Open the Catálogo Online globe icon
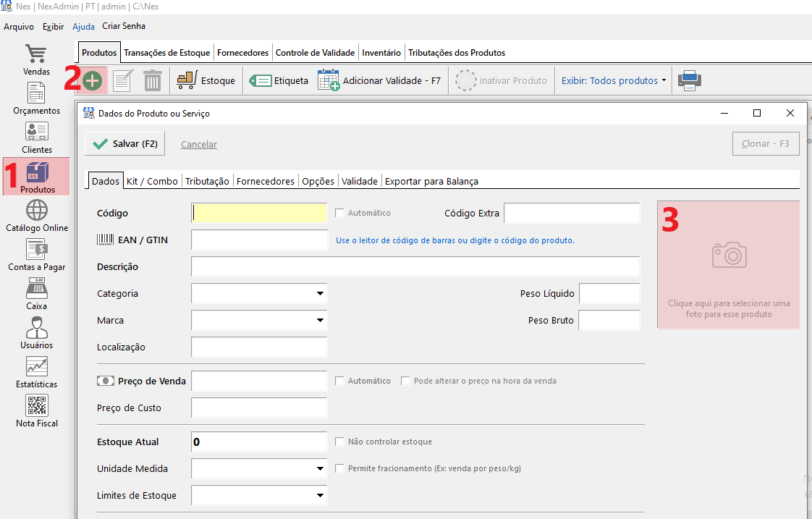This screenshot has height=519, width=812. point(36,211)
